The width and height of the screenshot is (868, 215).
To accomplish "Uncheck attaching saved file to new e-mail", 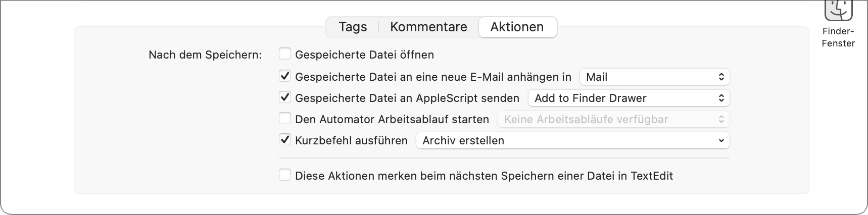I will click(285, 77).
